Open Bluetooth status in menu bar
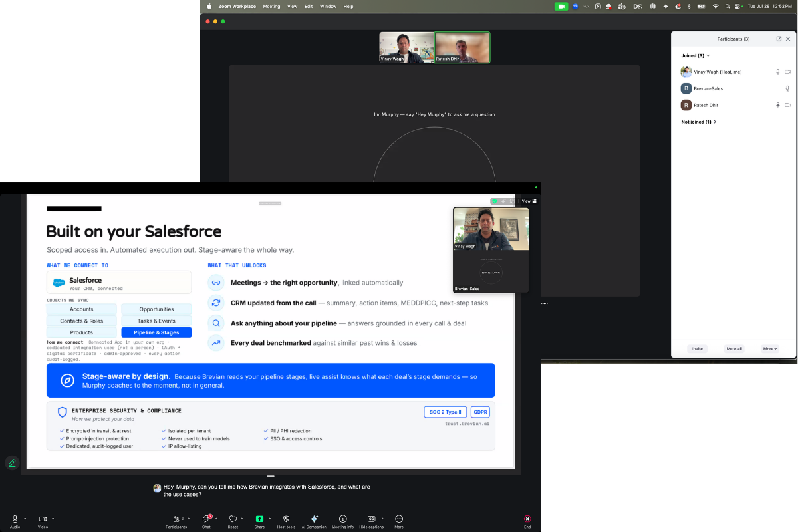The width and height of the screenshot is (798, 532). pos(689,6)
